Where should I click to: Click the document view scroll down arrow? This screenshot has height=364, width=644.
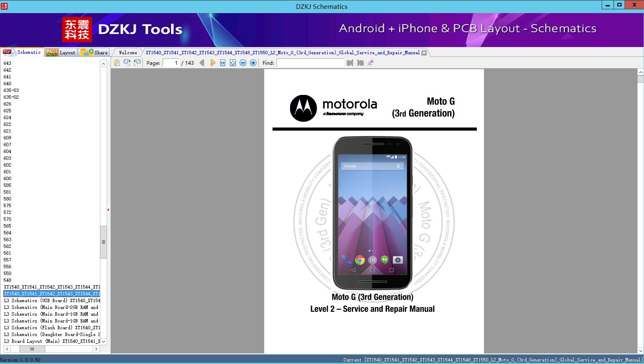[641, 350]
